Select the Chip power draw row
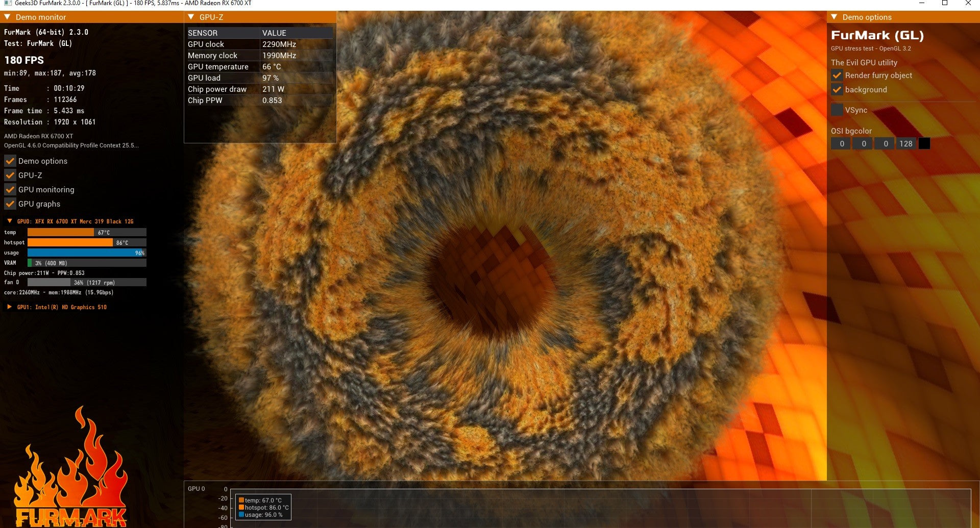The height and width of the screenshot is (528, 980). [x=260, y=89]
